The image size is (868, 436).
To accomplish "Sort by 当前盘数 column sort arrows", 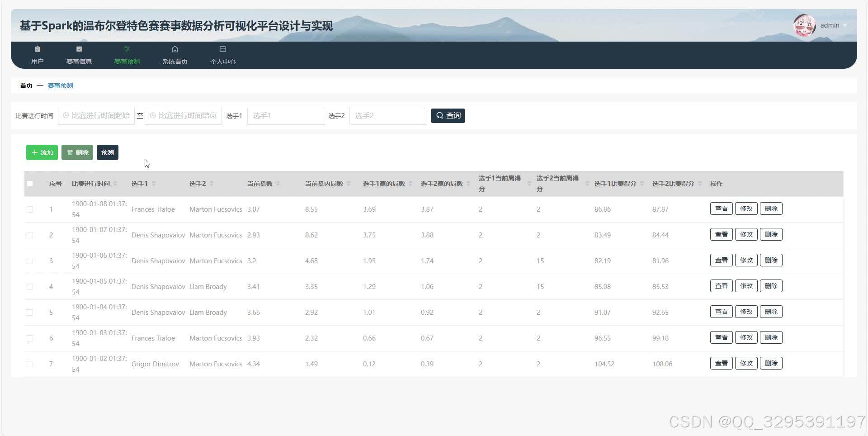I will [278, 184].
